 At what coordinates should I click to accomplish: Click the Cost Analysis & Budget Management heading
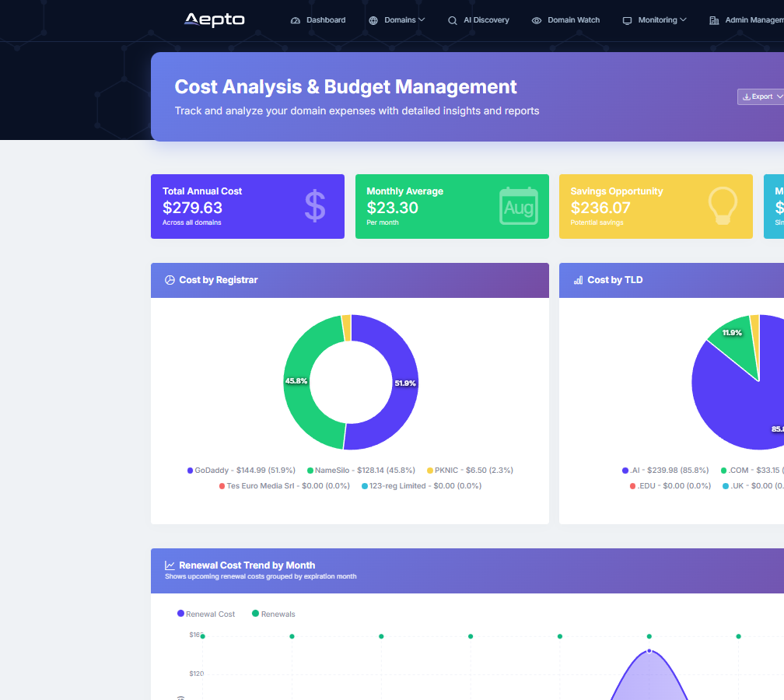pyautogui.click(x=345, y=87)
